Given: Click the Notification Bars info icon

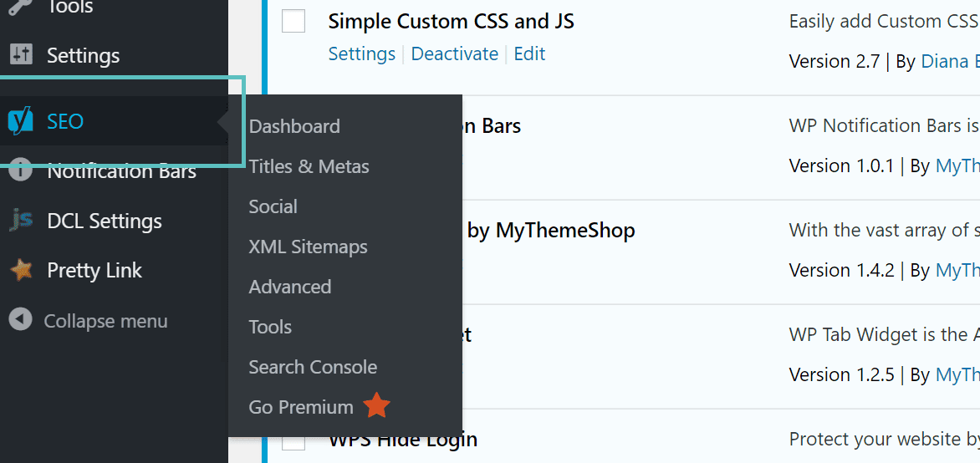Looking at the screenshot, I should pos(21,171).
